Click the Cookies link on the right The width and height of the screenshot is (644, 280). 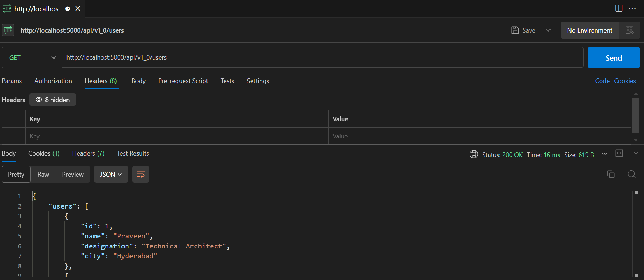click(625, 81)
